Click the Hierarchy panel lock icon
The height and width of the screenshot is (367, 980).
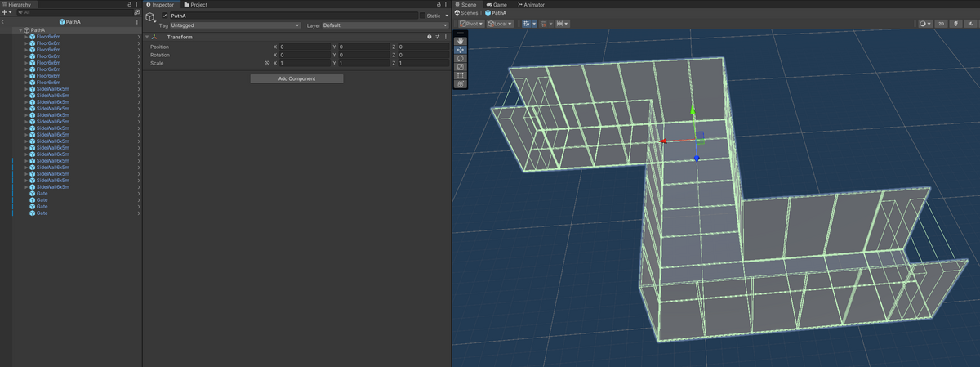pyautogui.click(x=131, y=4)
